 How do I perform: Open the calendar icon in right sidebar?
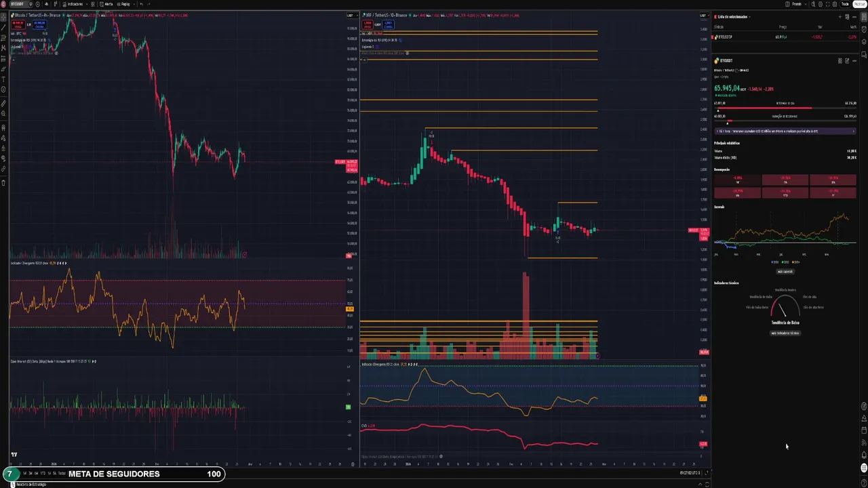864,430
